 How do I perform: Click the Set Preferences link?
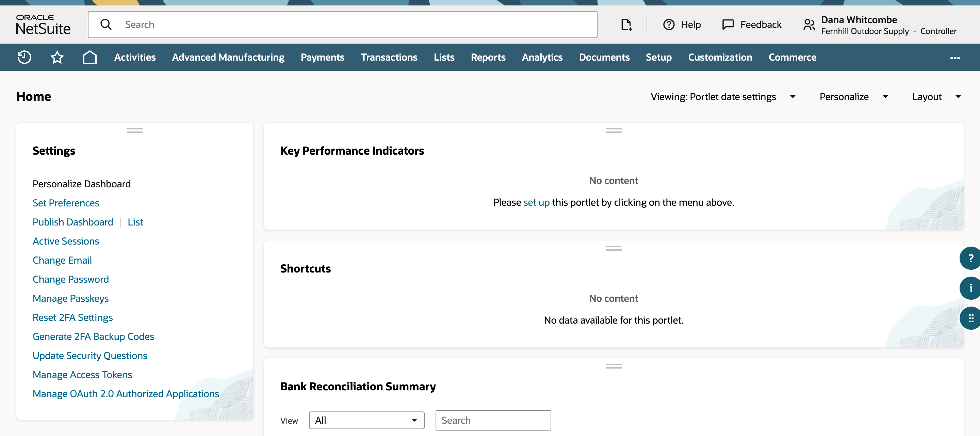pyautogui.click(x=66, y=203)
